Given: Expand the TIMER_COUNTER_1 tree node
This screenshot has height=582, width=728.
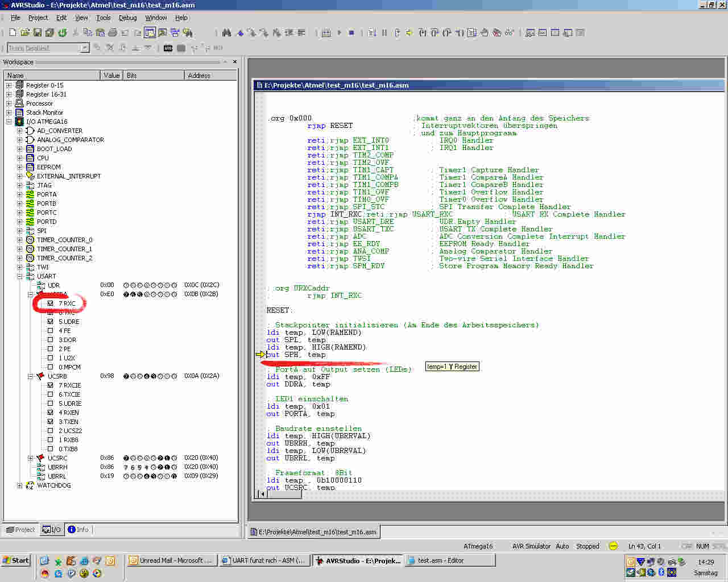Looking at the screenshot, I should tap(19, 249).
